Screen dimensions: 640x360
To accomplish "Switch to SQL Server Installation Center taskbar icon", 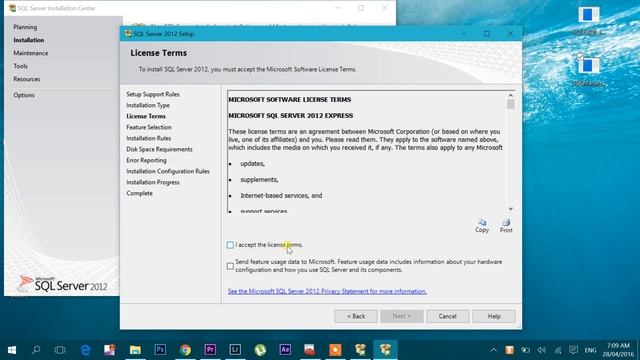I will tap(360, 350).
